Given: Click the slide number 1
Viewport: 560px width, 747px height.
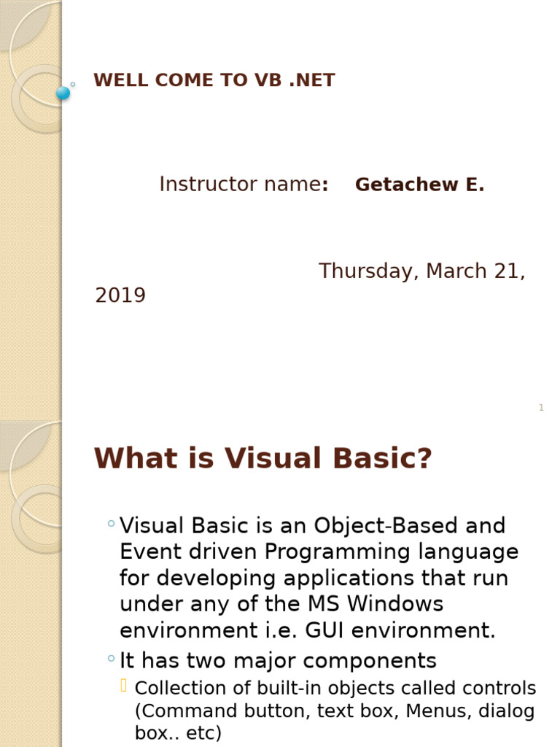Looking at the screenshot, I should click(x=541, y=408).
